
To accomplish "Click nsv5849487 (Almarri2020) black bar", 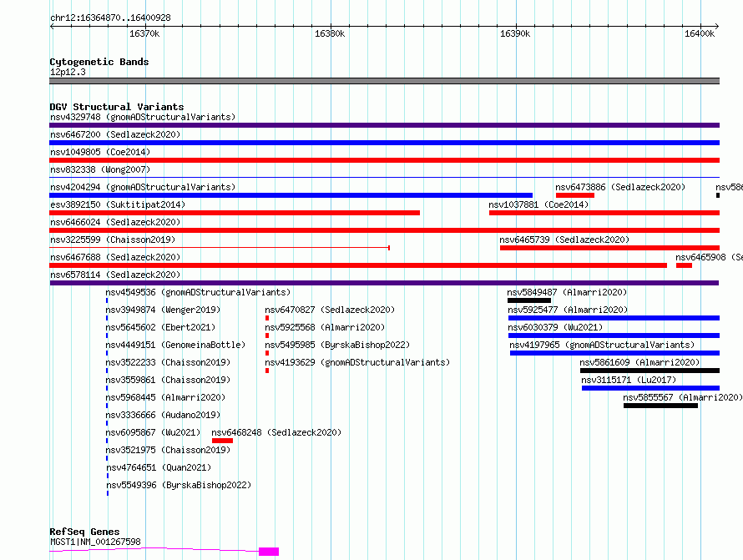I will coord(528,300).
